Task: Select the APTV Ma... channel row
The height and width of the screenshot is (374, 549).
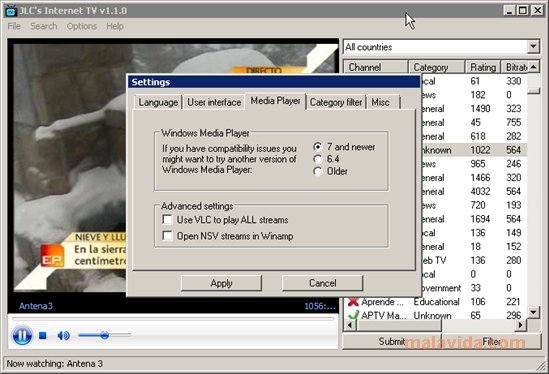Action: click(x=436, y=315)
